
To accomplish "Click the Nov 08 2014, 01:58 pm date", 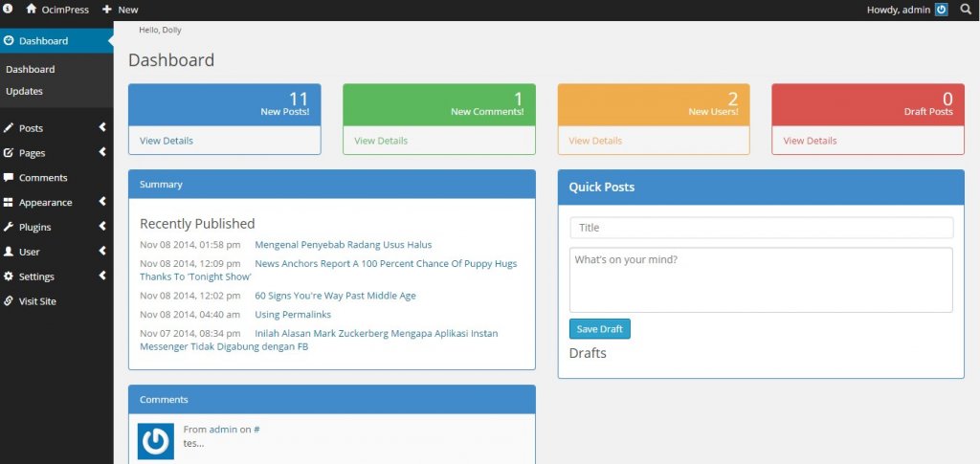I will (x=190, y=245).
